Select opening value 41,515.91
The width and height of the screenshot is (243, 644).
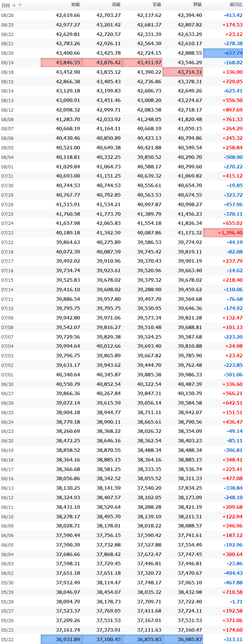68,205
